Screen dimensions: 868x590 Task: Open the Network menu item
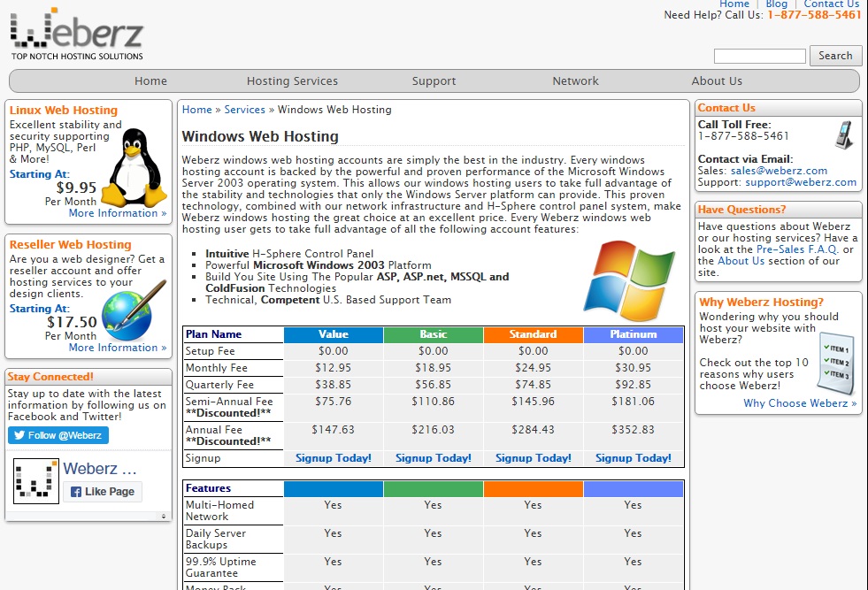coord(575,80)
